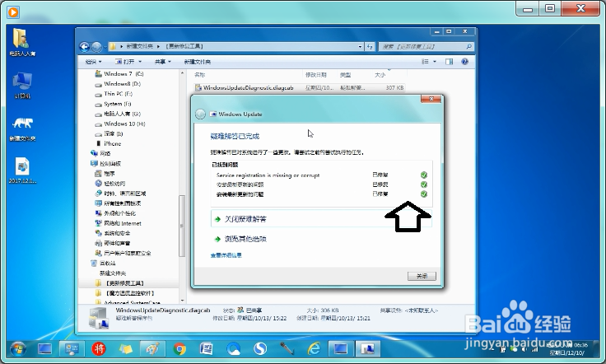This screenshot has height=364, width=606.
Task: Click the orange player icon in title bar
Action: click(x=12, y=12)
